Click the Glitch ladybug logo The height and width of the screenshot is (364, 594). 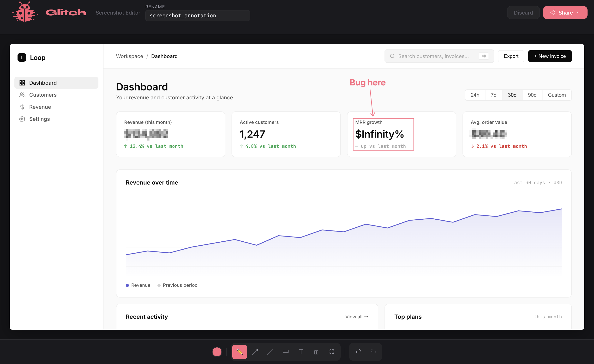(x=25, y=12)
